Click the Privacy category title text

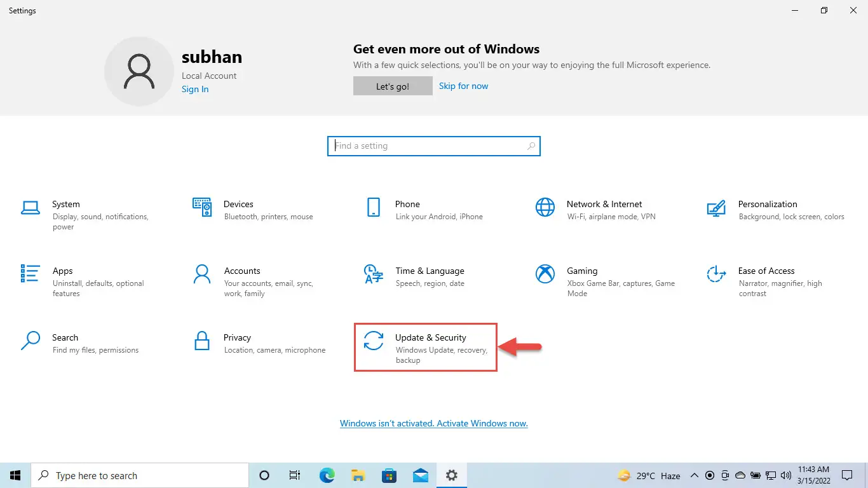click(237, 337)
